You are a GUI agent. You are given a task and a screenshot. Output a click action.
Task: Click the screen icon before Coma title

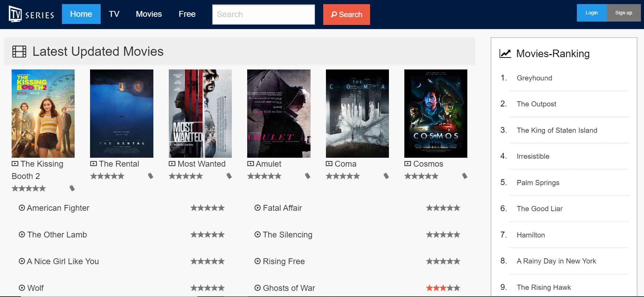click(329, 164)
